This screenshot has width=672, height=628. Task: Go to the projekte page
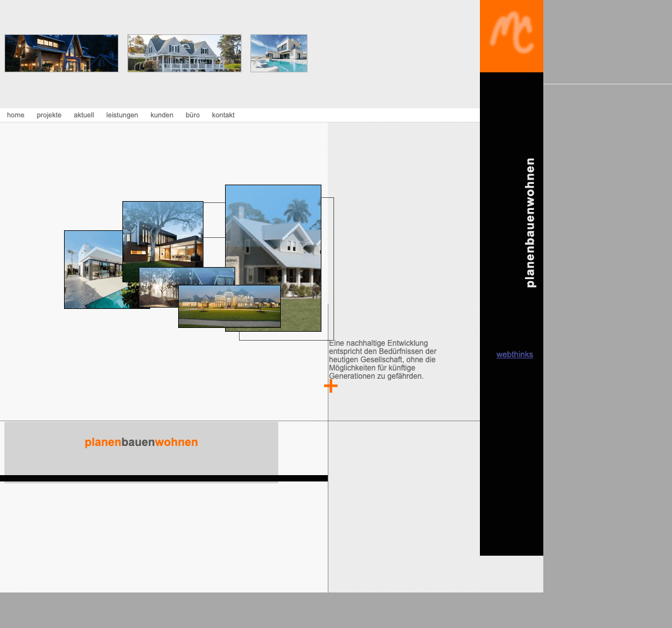(49, 115)
